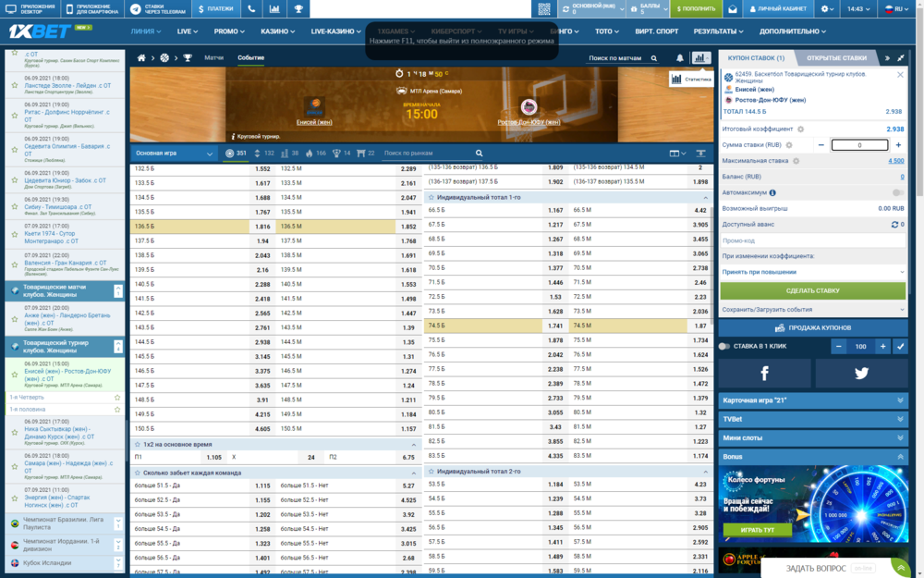Screen dimensions: 924x578
Task: Go to home via breadcrumb house icon
Action: [141, 57]
